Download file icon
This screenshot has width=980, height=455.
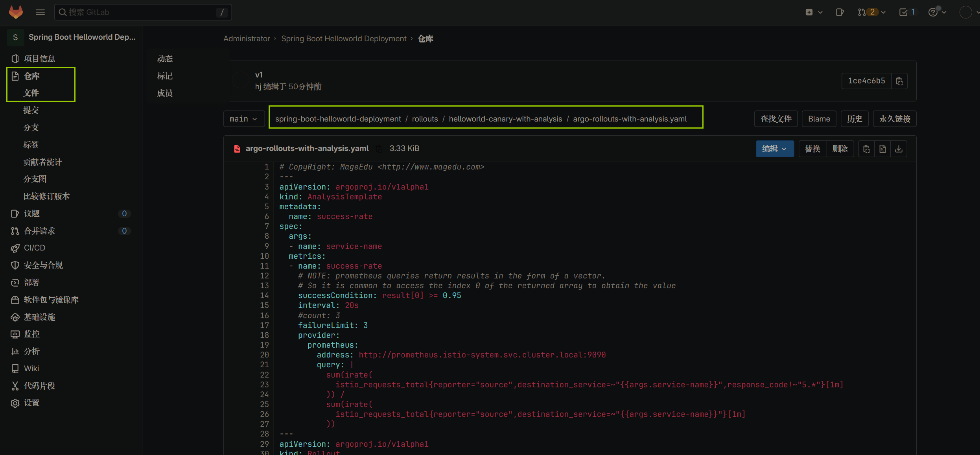coord(899,149)
